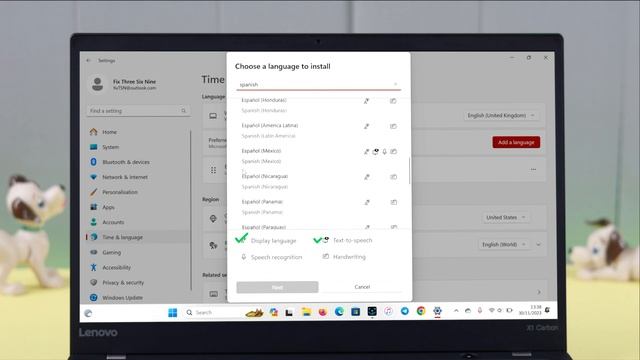This screenshot has height=360, width=640.
Task: Click speech recognition microphone icon on México row
Action: [x=384, y=151]
